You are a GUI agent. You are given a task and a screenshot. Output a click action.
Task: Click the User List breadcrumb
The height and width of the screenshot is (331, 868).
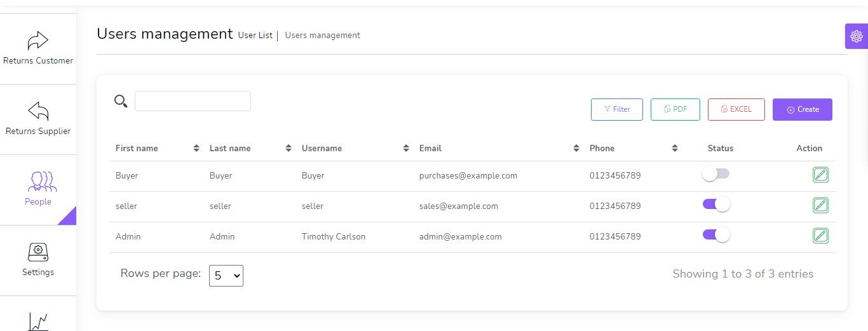click(255, 36)
